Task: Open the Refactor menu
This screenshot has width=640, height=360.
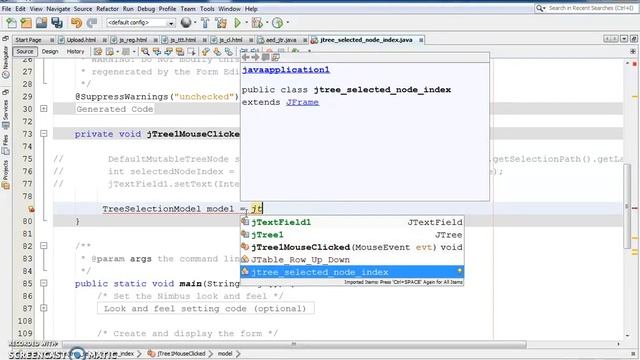Action: [107, 9]
